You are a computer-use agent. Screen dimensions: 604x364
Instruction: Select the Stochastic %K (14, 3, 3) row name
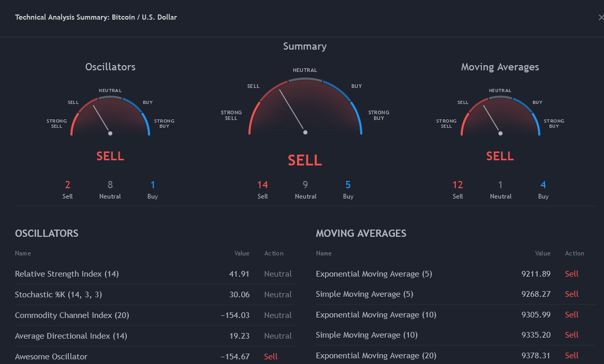58,295
